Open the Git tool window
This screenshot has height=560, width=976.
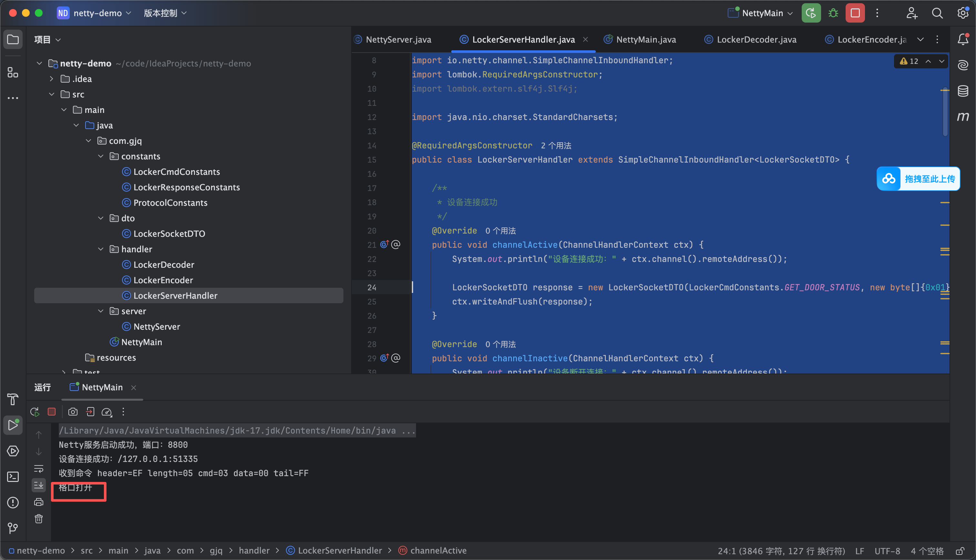[13, 528]
